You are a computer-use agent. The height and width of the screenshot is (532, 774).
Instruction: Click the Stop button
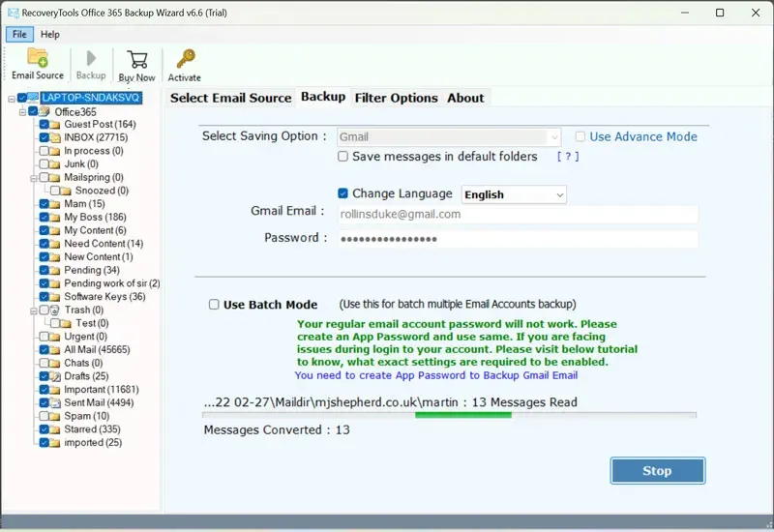click(658, 471)
